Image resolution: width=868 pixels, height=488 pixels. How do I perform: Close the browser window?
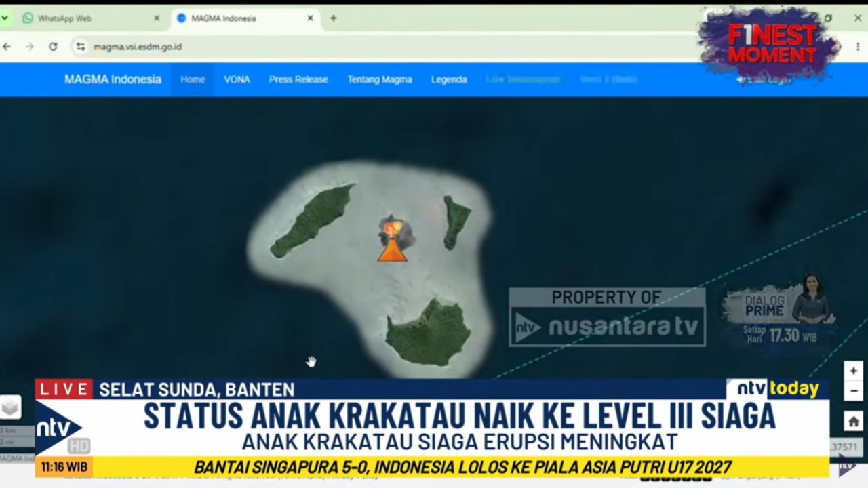coord(857,18)
